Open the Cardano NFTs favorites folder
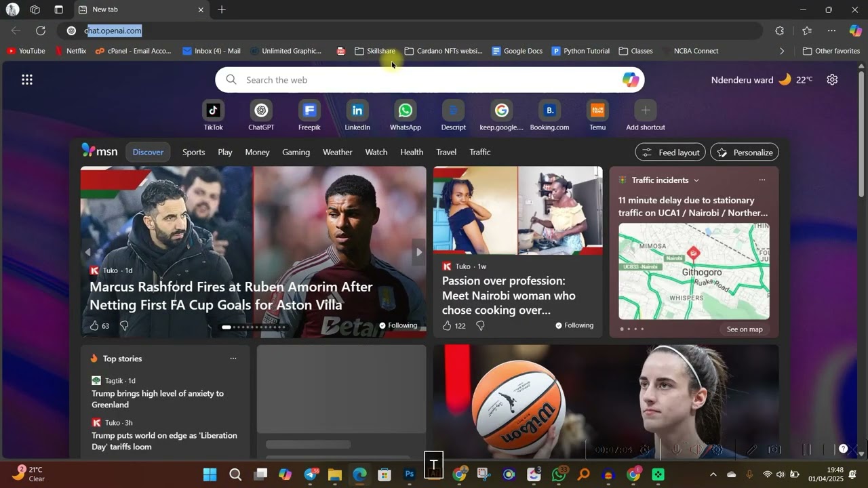The height and width of the screenshot is (488, 868). pos(443,51)
